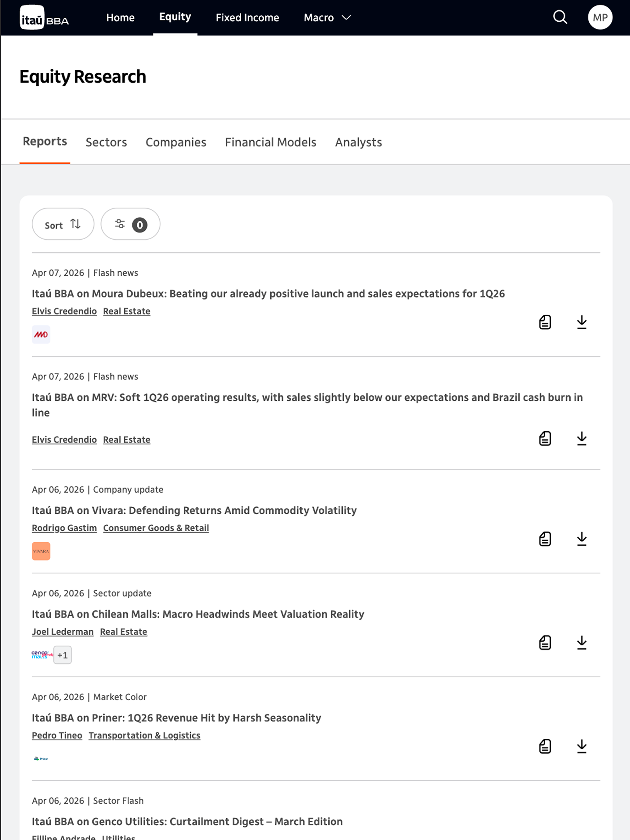Click Elvis Credendio on MRV report
The image size is (630, 840).
(64, 439)
